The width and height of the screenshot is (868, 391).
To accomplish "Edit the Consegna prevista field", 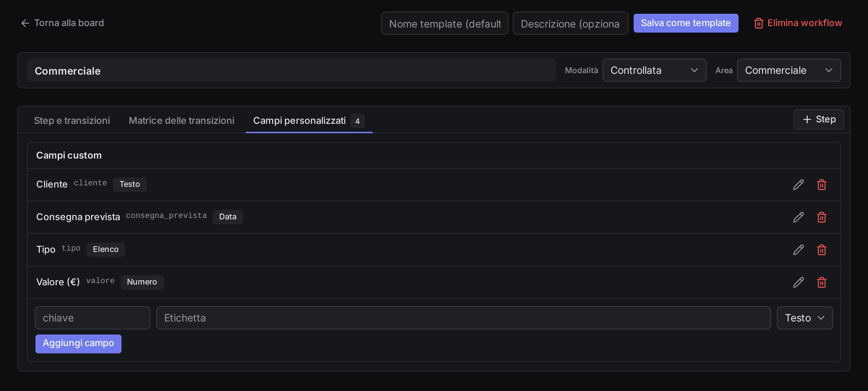I will coord(799,217).
